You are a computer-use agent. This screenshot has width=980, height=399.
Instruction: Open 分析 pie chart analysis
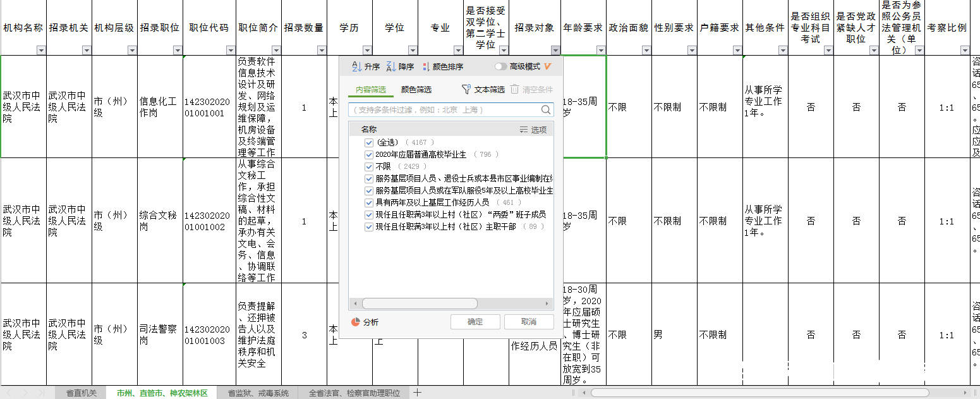coord(365,322)
